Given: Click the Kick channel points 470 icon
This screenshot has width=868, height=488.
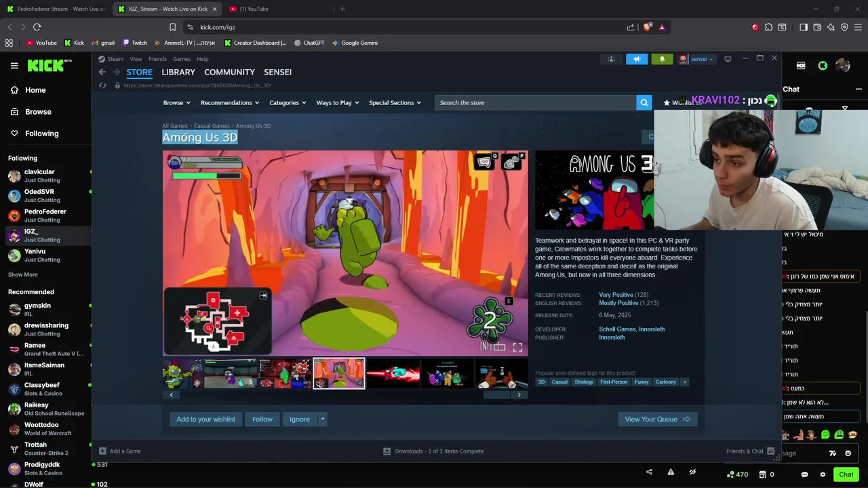Looking at the screenshot, I should [737, 474].
